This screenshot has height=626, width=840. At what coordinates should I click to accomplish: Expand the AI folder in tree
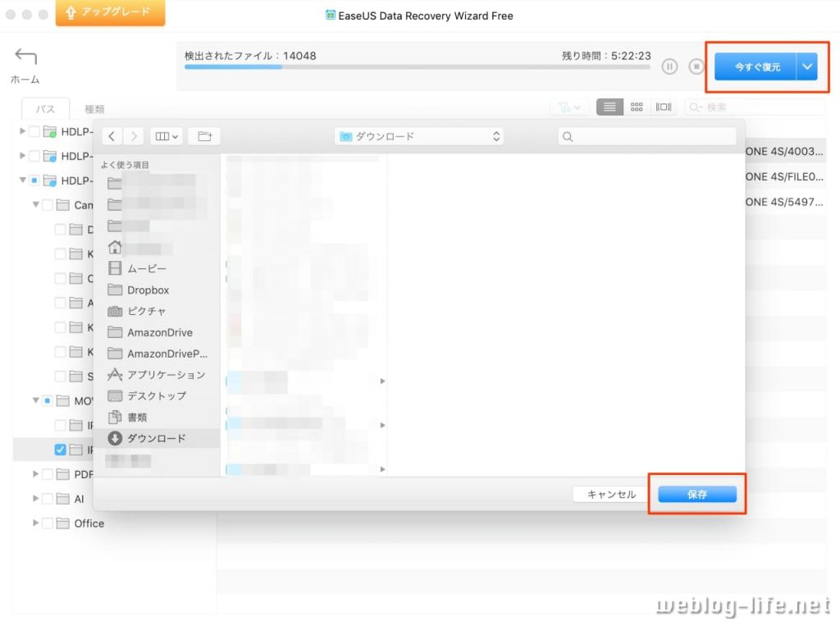click(x=35, y=499)
